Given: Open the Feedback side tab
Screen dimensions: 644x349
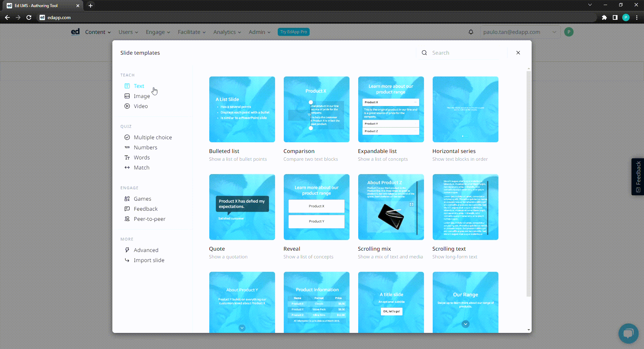Looking at the screenshot, I should [638, 177].
